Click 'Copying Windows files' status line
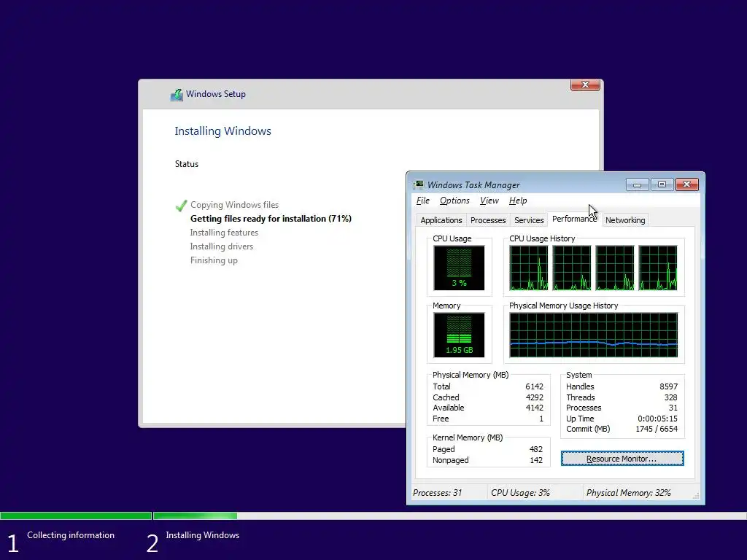Screen dimensions: 747x560 234,205
